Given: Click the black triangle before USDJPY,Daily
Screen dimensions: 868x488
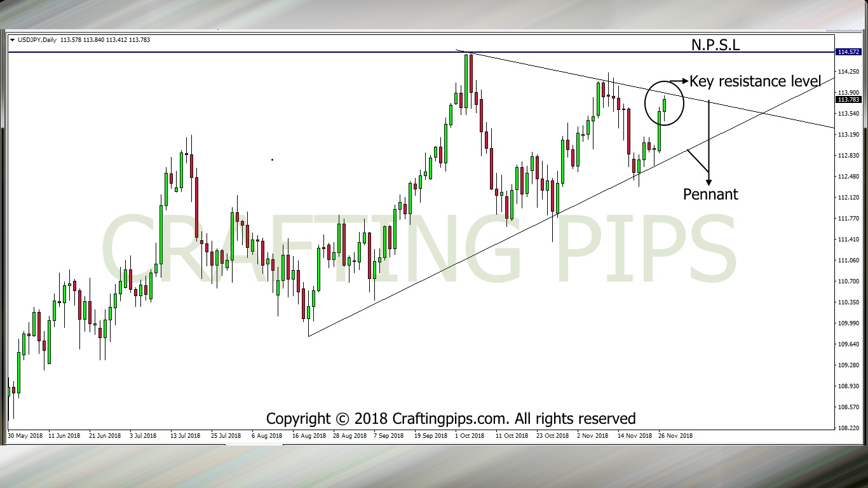Looking at the screenshot, I should point(13,40).
